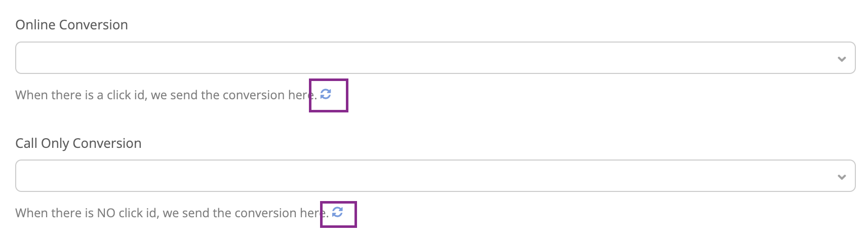The height and width of the screenshot is (237, 868).
Task: Open the Call Only Conversion dropdown
Action: point(435,176)
